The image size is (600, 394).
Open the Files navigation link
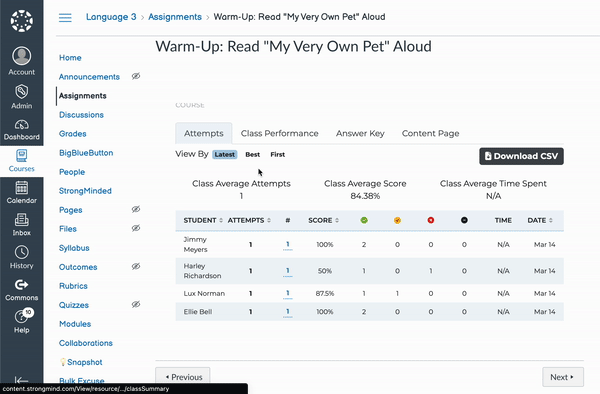click(x=68, y=229)
